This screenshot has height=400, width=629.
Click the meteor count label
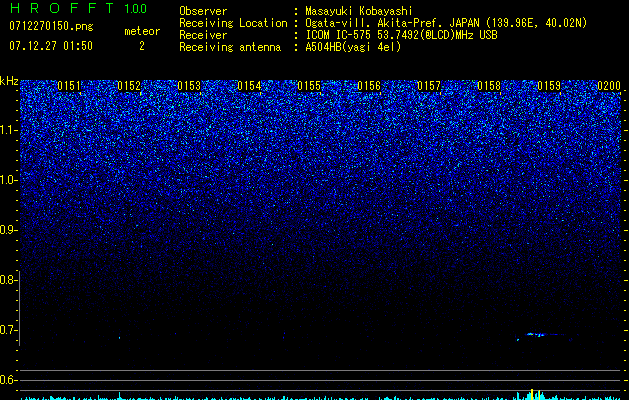pyautogui.click(x=142, y=31)
